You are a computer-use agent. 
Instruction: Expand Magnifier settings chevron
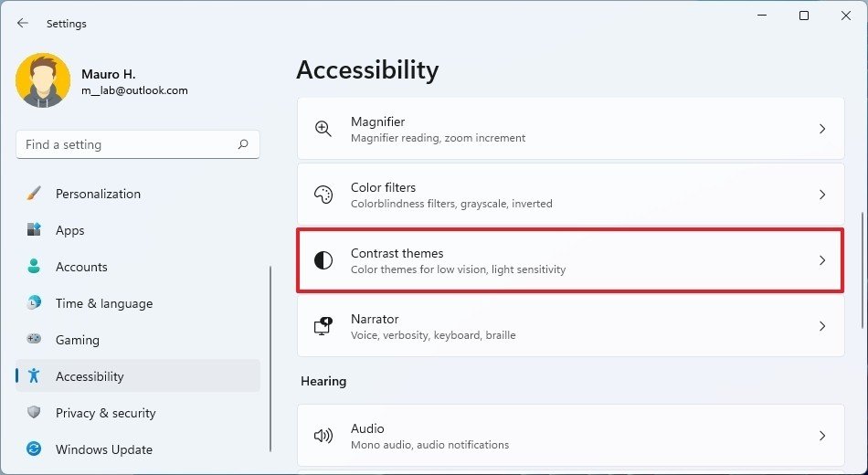pos(822,129)
